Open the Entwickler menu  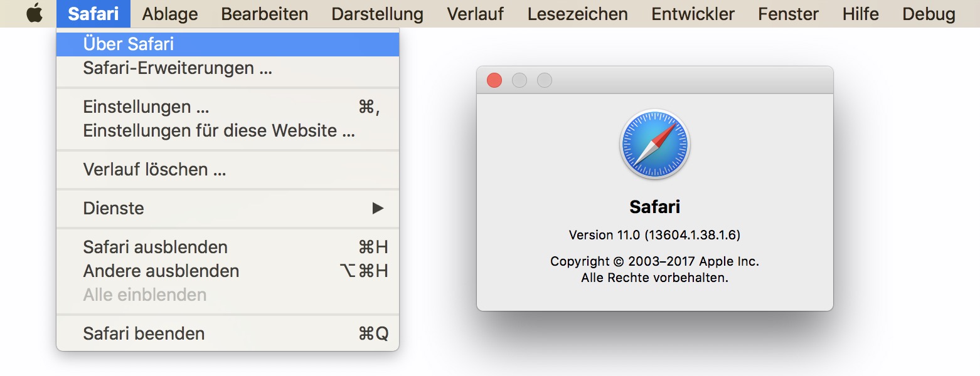tap(693, 14)
